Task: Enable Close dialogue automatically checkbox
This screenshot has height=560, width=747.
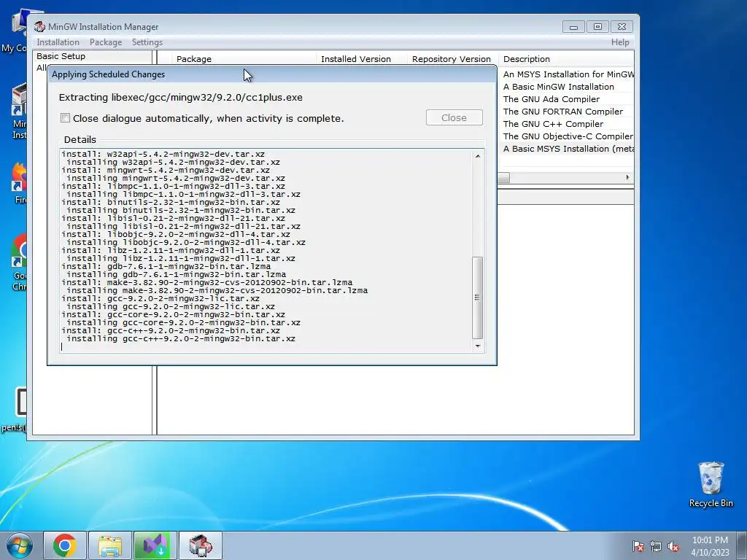Action: tap(65, 117)
